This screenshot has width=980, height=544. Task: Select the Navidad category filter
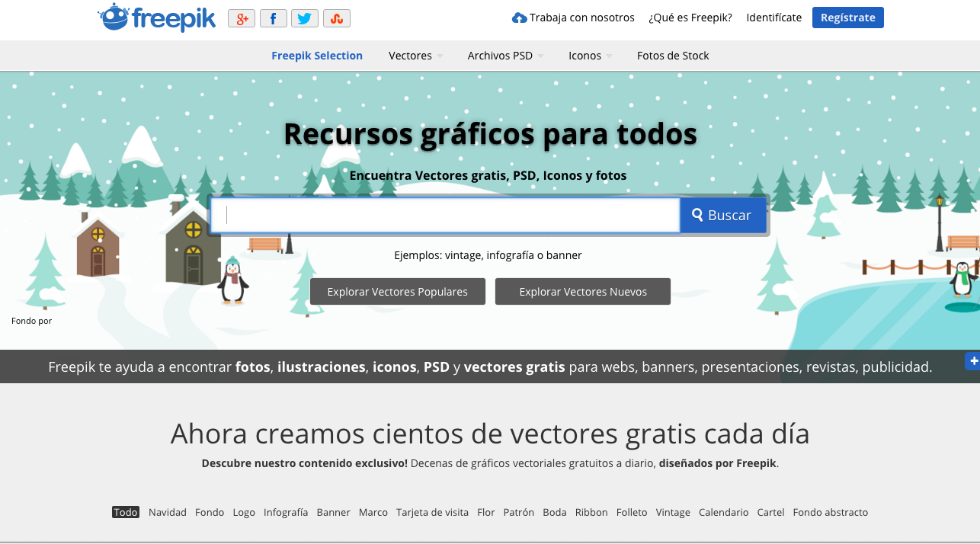point(168,512)
